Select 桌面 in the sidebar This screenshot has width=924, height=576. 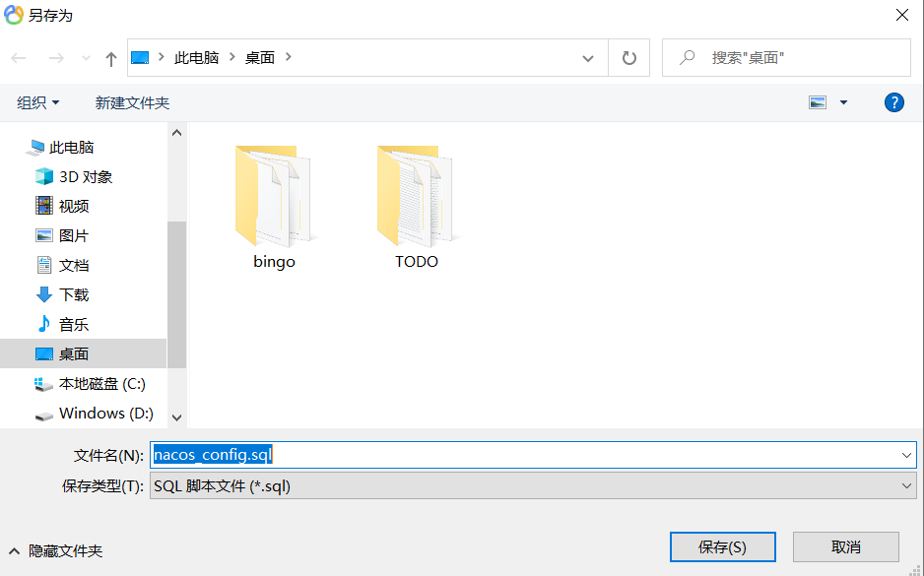(x=83, y=353)
